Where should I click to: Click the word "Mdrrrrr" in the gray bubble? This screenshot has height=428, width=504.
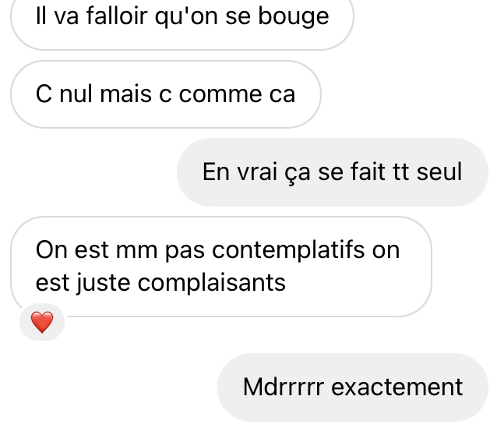pyautogui.click(x=284, y=387)
